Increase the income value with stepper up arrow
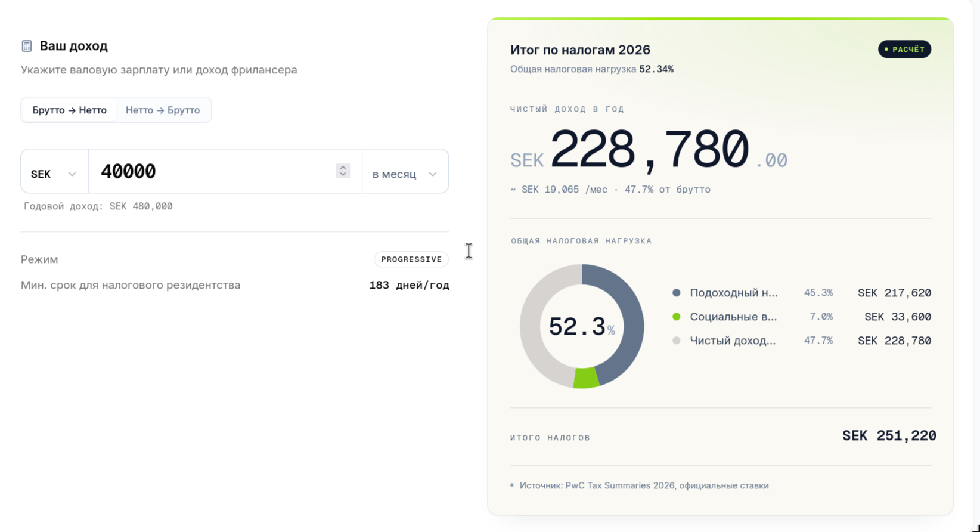This screenshot has height=532, width=980. 343,168
